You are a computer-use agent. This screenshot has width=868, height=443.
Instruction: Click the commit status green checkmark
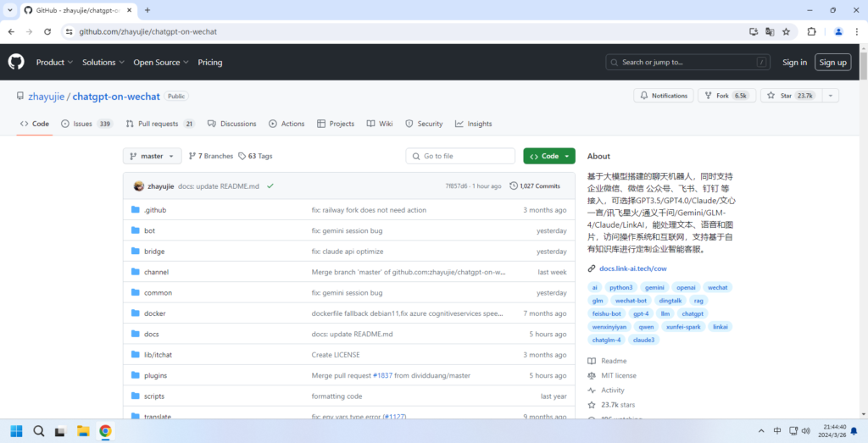pos(270,186)
